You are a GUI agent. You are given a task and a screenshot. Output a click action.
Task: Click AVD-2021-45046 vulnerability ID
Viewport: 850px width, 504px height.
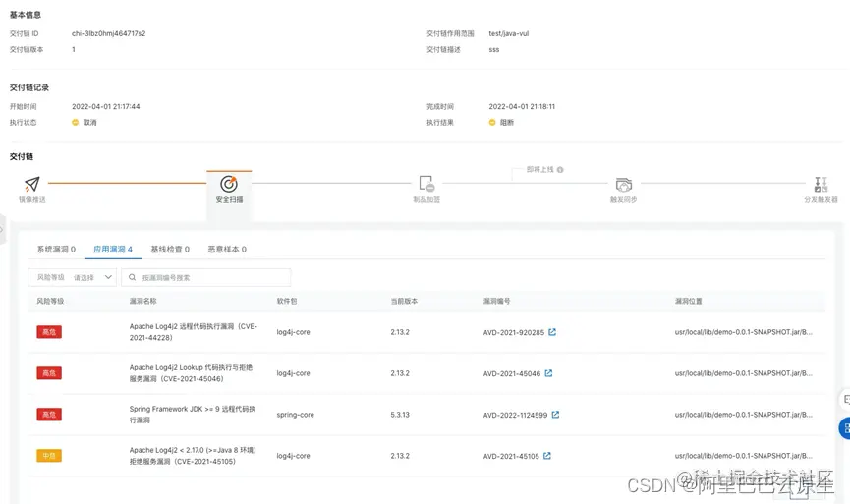point(512,373)
